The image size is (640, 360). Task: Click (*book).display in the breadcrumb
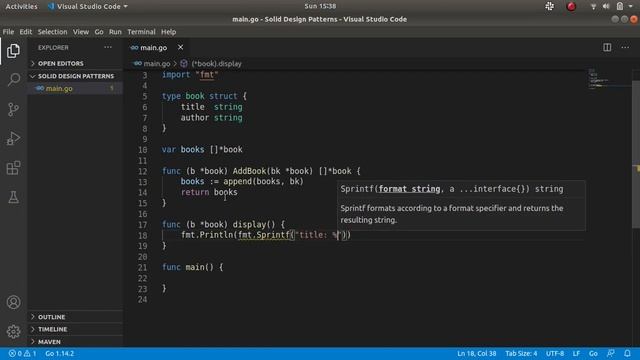[x=216, y=64]
